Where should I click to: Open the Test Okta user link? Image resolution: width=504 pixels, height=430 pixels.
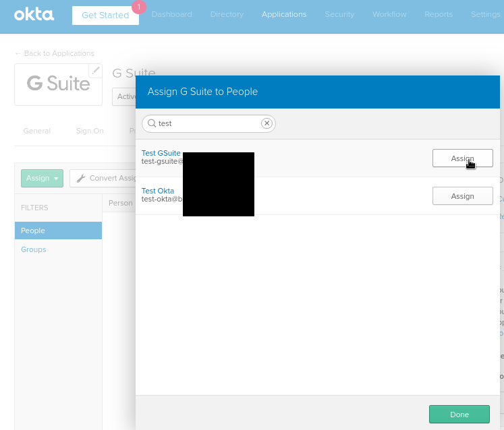coord(158,191)
